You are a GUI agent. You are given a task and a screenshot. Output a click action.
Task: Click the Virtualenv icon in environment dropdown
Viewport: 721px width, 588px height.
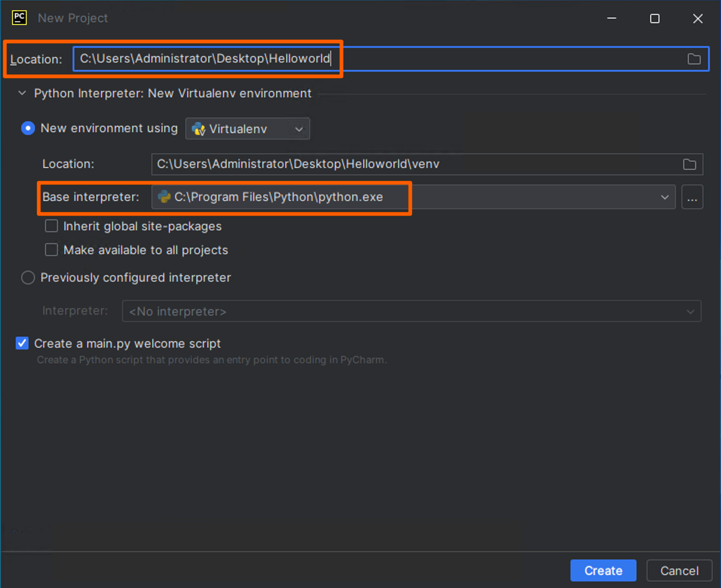coord(199,129)
